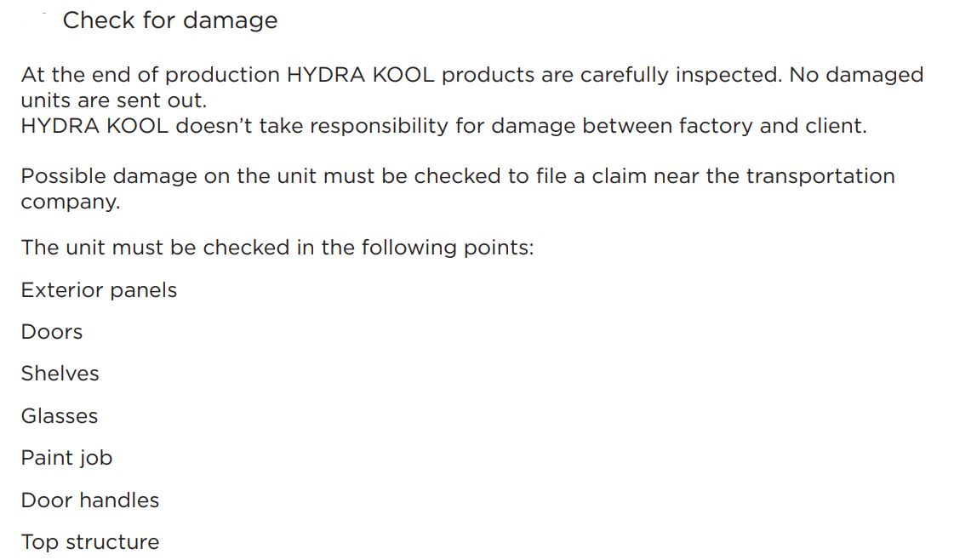Click the words "At the end of production"

[151, 75]
